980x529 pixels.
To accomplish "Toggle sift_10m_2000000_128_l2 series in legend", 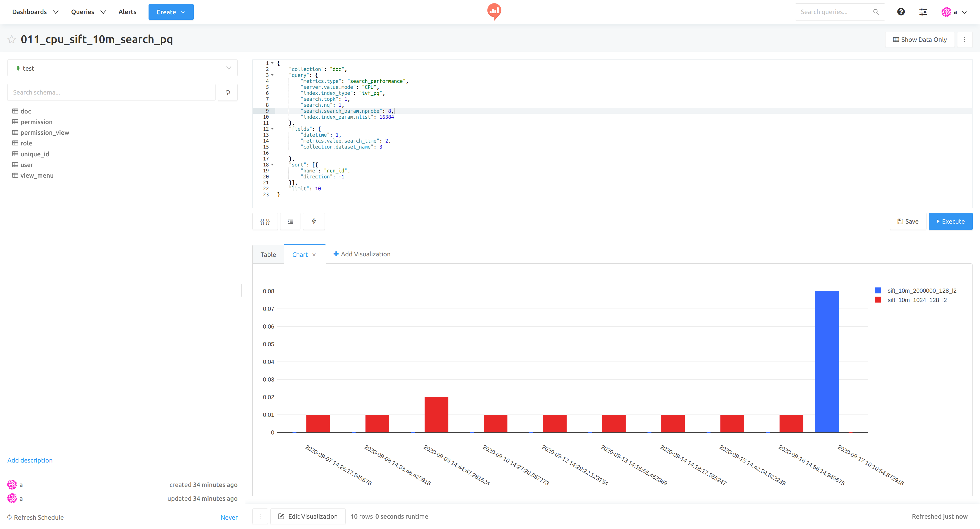I will [921, 291].
